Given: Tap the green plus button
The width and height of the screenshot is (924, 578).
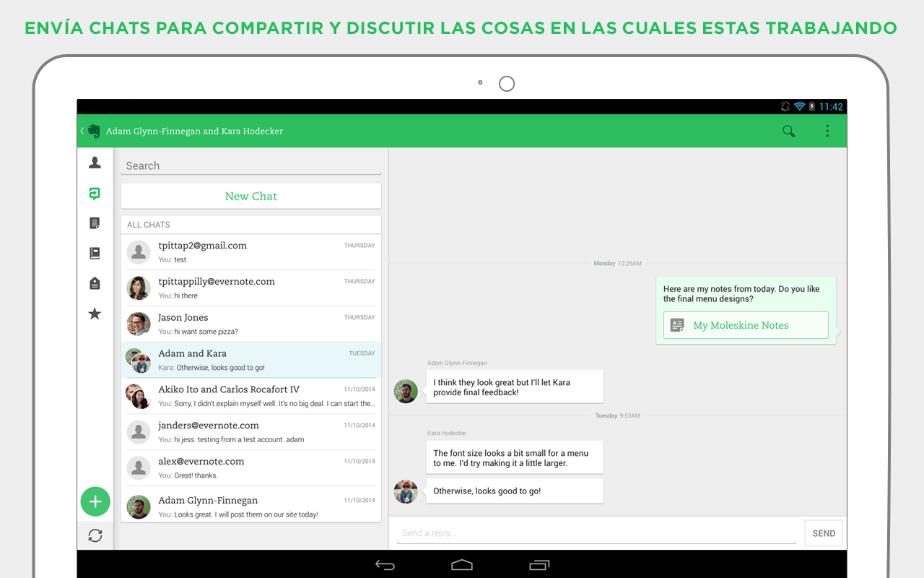Looking at the screenshot, I should point(95,501).
